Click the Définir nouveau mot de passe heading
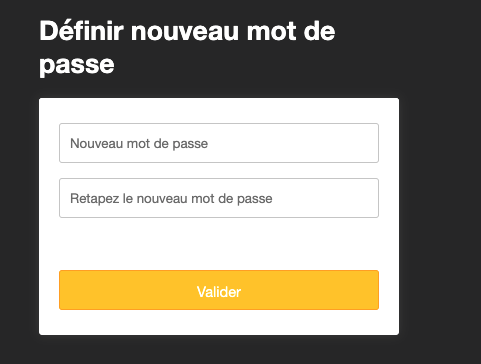Screen dimensions: 481x364 pyautogui.click(x=187, y=48)
